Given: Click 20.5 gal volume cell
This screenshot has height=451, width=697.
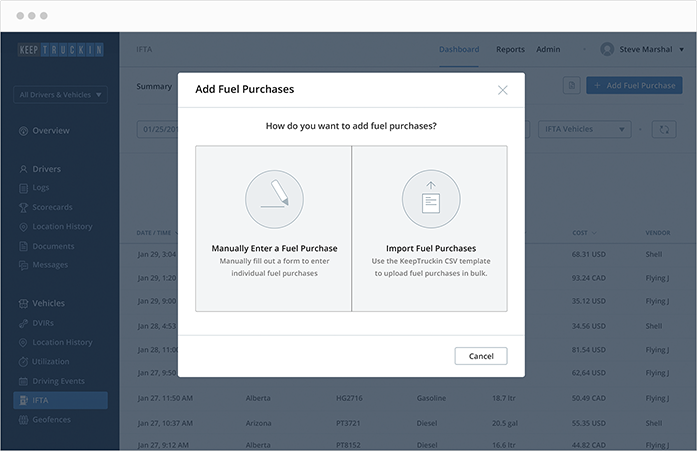Looking at the screenshot, I should coord(505,423).
